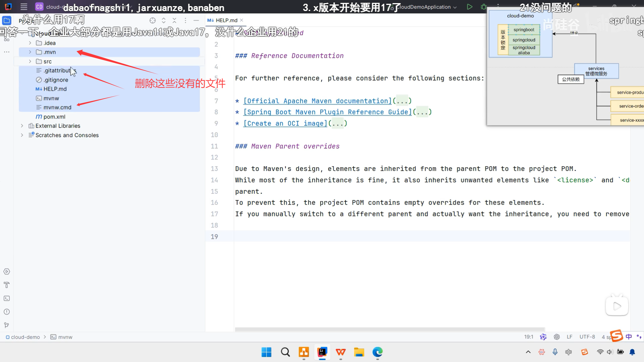Click the Select Opened File target icon
The height and width of the screenshot is (362, 644).
click(153, 20)
